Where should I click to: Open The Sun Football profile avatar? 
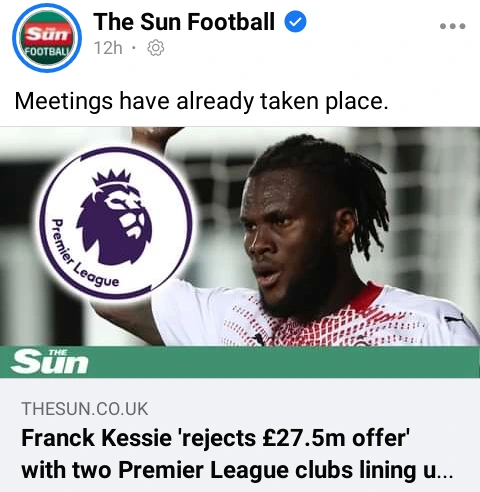[47, 38]
